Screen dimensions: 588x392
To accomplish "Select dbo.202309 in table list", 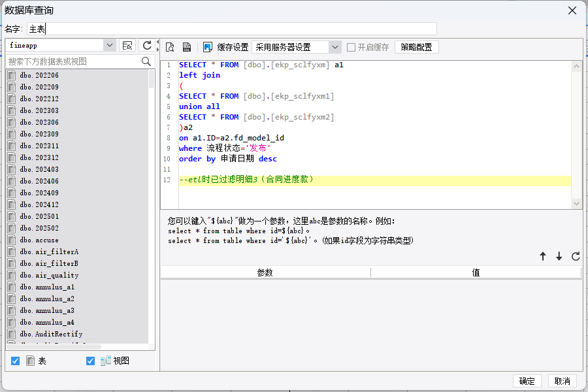I will point(39,134).
